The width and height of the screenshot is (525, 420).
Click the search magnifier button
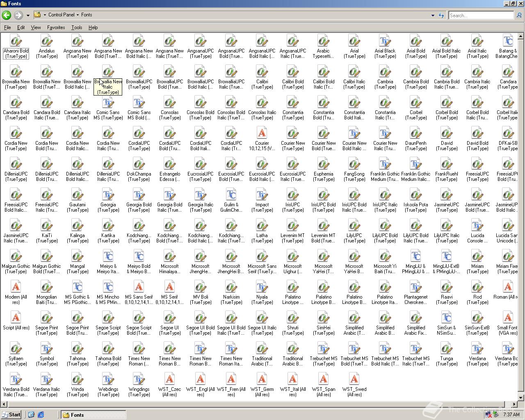click(x=519, y=16)
